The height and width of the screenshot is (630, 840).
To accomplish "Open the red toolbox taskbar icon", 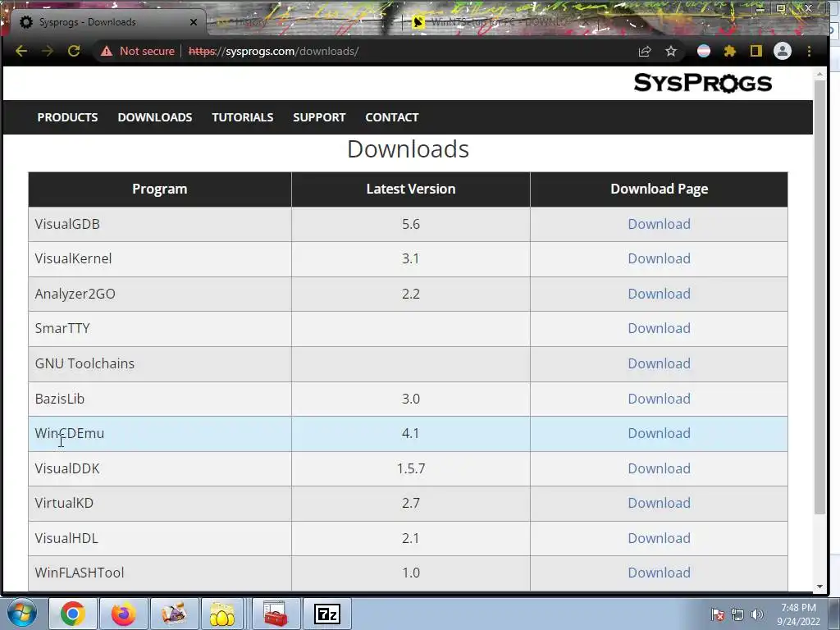I will click(x=276, y=614).
